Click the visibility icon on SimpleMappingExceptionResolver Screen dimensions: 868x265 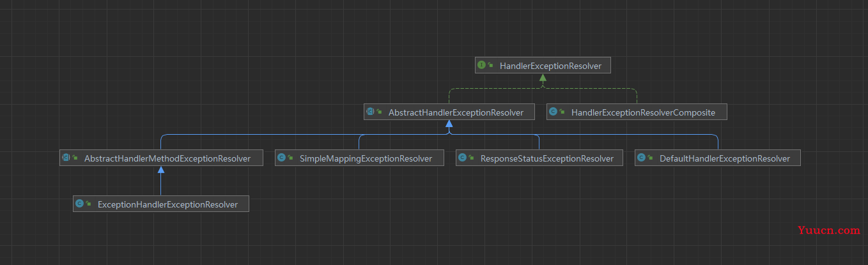[291, 158]
